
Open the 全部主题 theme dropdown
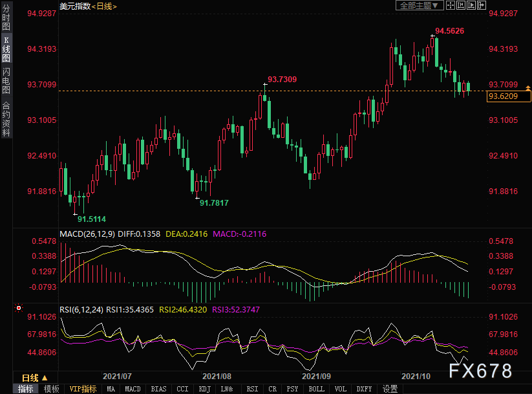click(420, 5)
